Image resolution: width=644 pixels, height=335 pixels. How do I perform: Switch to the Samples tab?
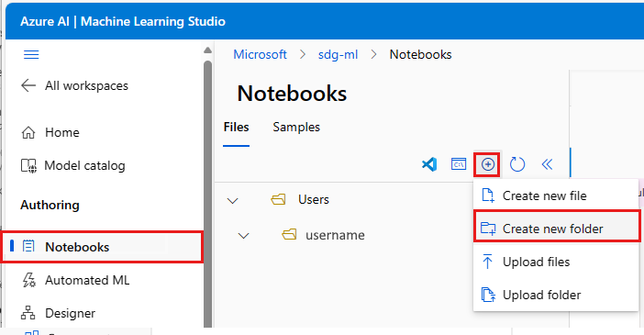tap(296, 128)
